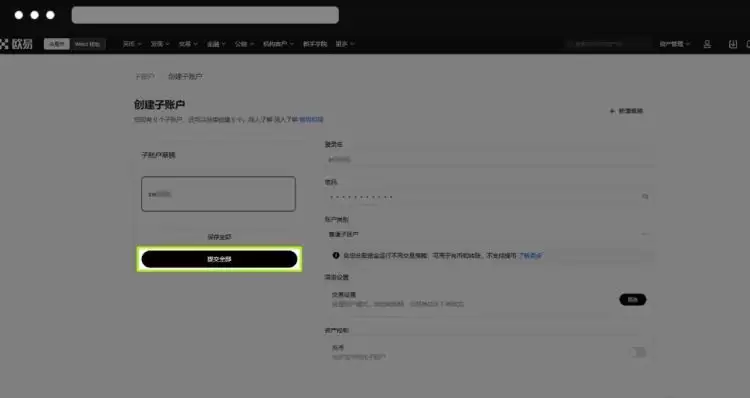Toggle the switch in the asset control section

point(638,353)
